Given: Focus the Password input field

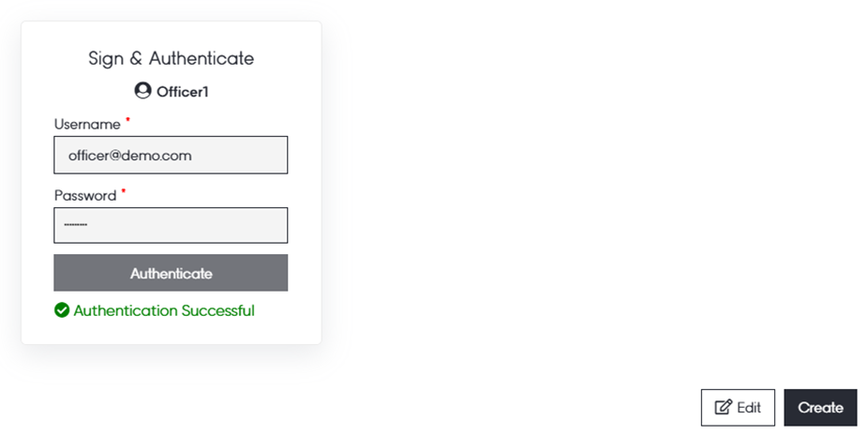Looking at the screenshot, I should click(x=171, y=226).
